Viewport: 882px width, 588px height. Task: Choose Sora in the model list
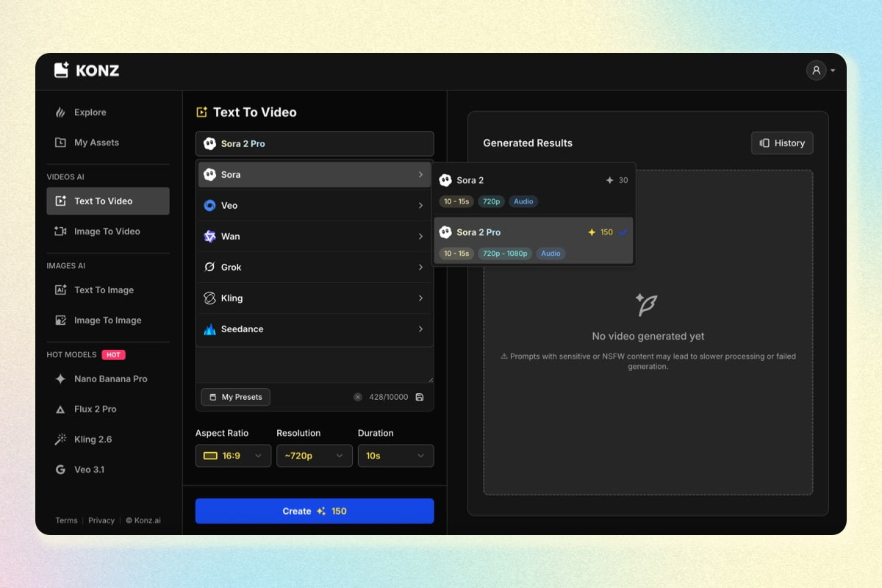315,175
